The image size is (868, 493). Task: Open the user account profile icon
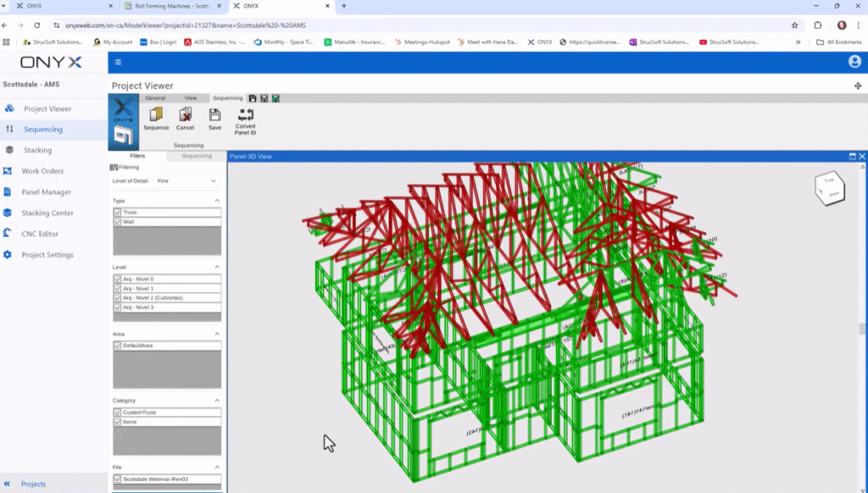[x=854, y=62]
